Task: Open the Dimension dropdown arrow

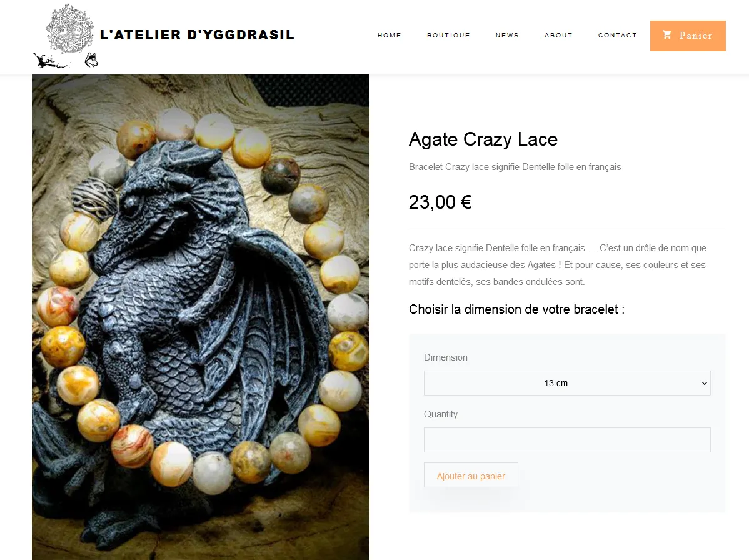Action: 704,383
